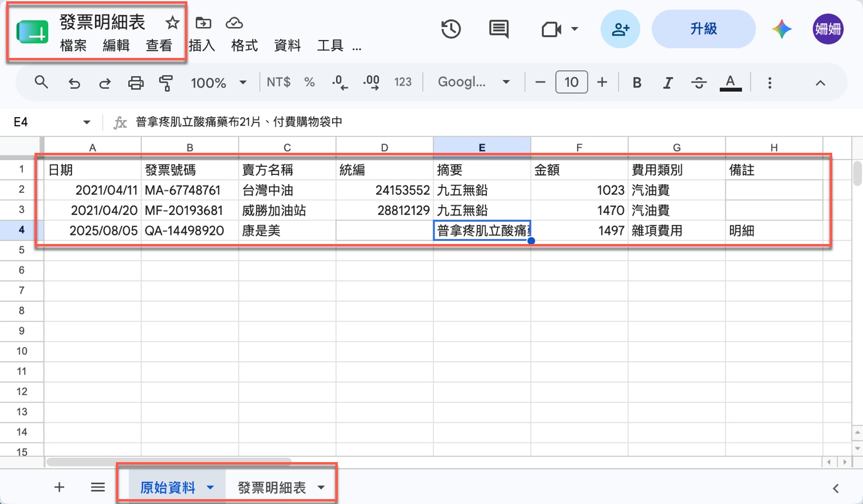Undo the last action
Viewport: 863px width, 504px height.
(x=75, y=83)
